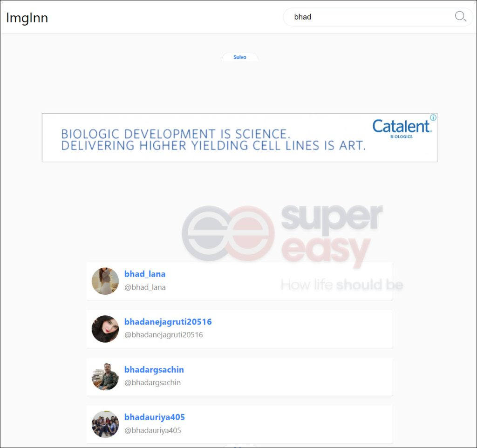Select the @bhad_lana handle text
This screenshot has width=477, height=448.
coord(145,287)
